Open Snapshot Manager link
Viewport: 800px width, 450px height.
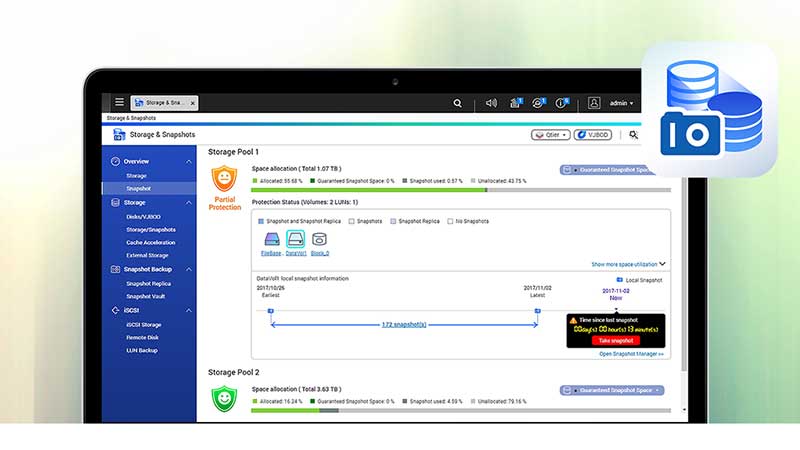pyautogui.click(x=632, y=354)
